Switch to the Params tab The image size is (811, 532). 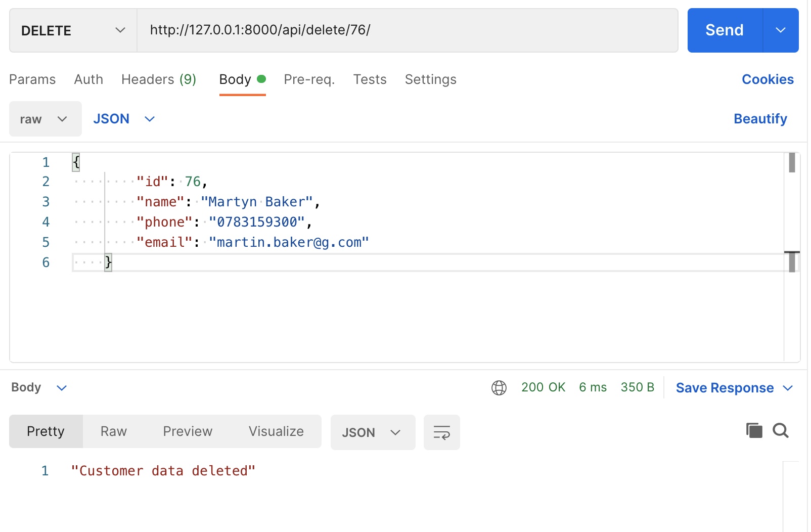(32, 79)
